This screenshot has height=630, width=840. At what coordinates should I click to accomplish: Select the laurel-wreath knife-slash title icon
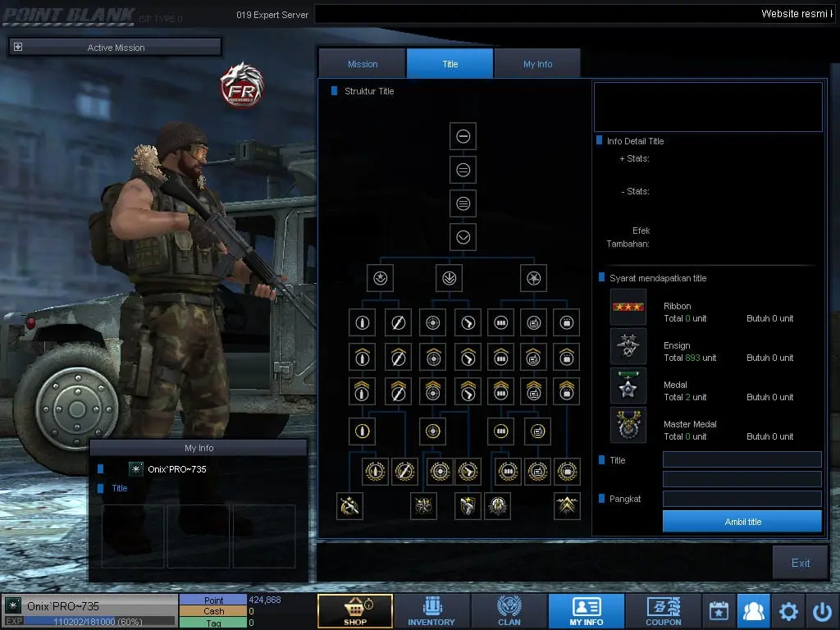404,472
